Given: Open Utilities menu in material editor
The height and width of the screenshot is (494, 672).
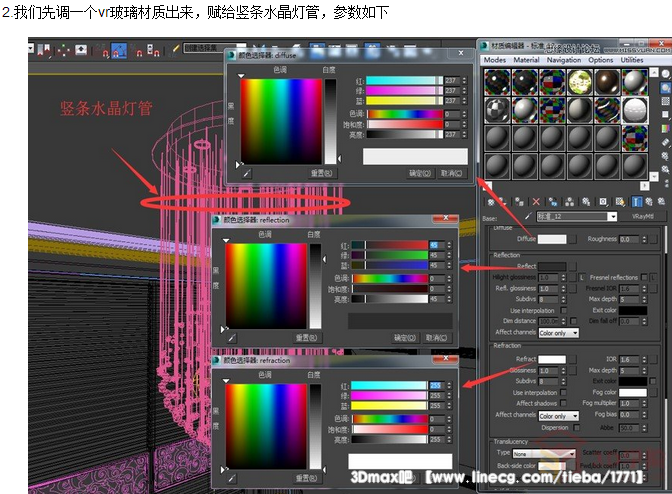Looking at the screenshot, I should click(x=632, y=60).
